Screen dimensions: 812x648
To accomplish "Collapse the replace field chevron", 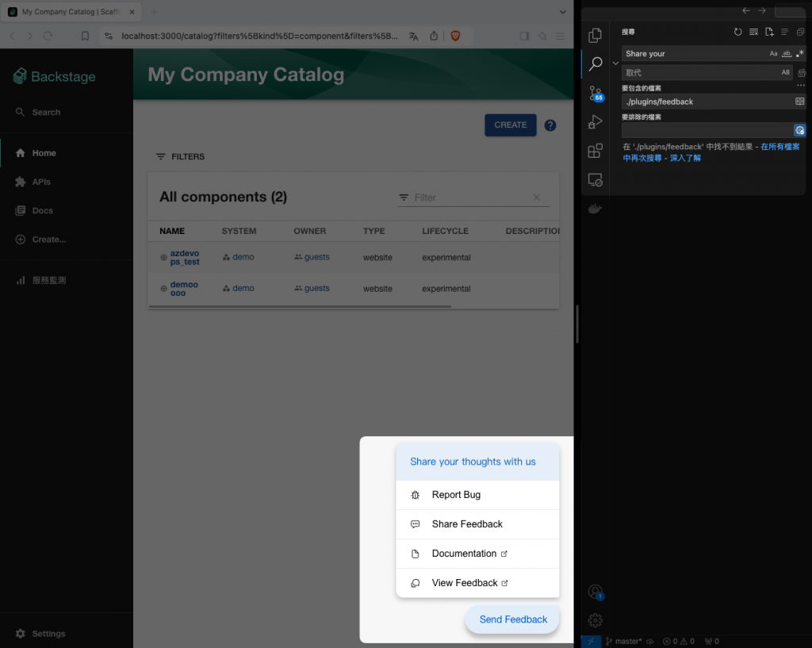I will coord(615,63).
